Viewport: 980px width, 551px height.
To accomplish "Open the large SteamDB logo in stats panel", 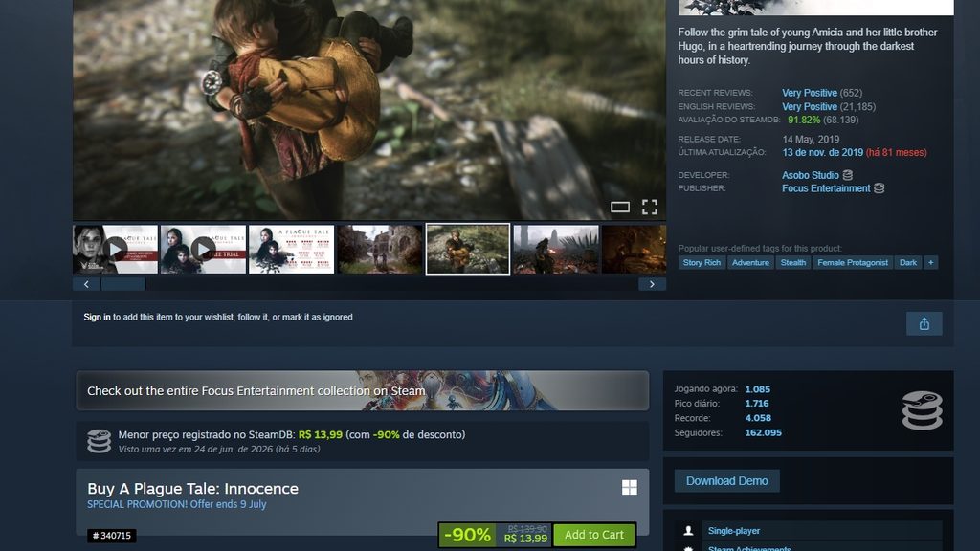I will click(x=922, y=410).
